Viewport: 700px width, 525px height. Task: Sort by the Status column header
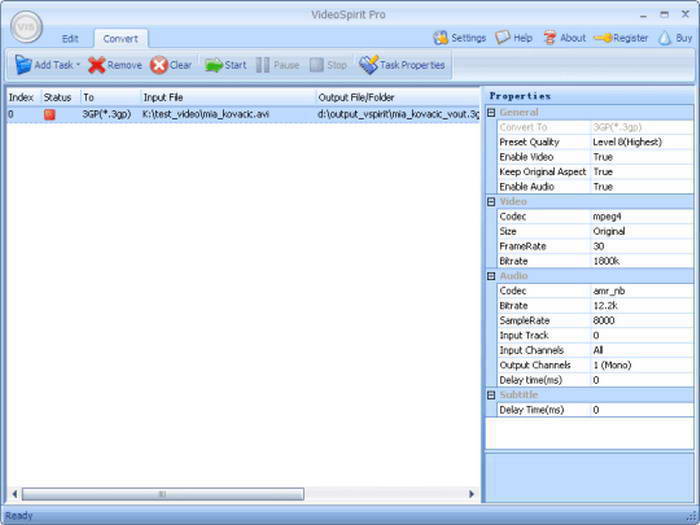point(61,97)
